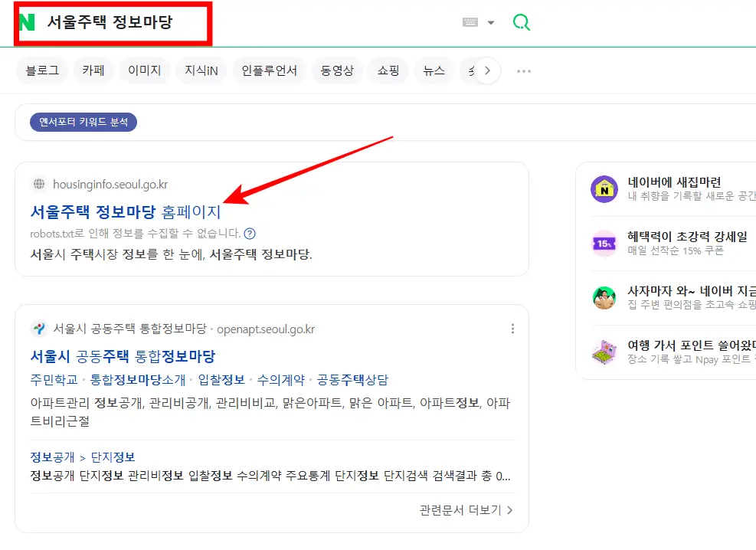This screenshot has height=550, width=756.
Task: Switch to the 동영상 tab
Action: point(337,71)
